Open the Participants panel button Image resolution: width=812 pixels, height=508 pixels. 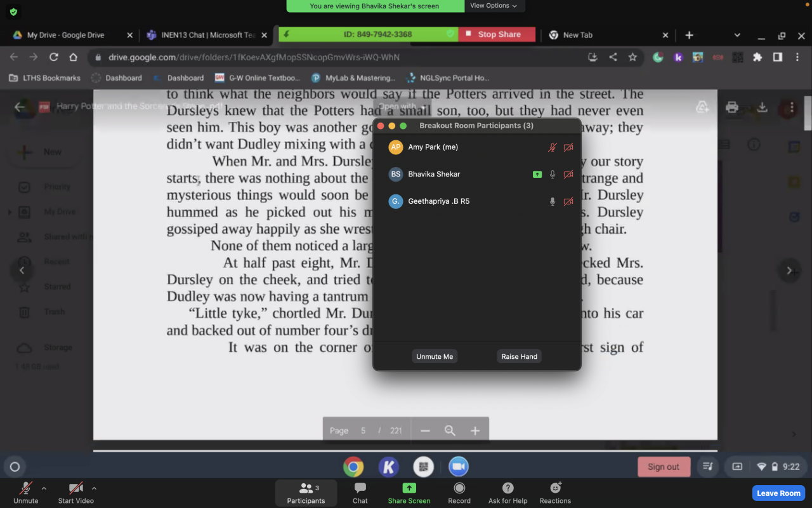point(306,493)
